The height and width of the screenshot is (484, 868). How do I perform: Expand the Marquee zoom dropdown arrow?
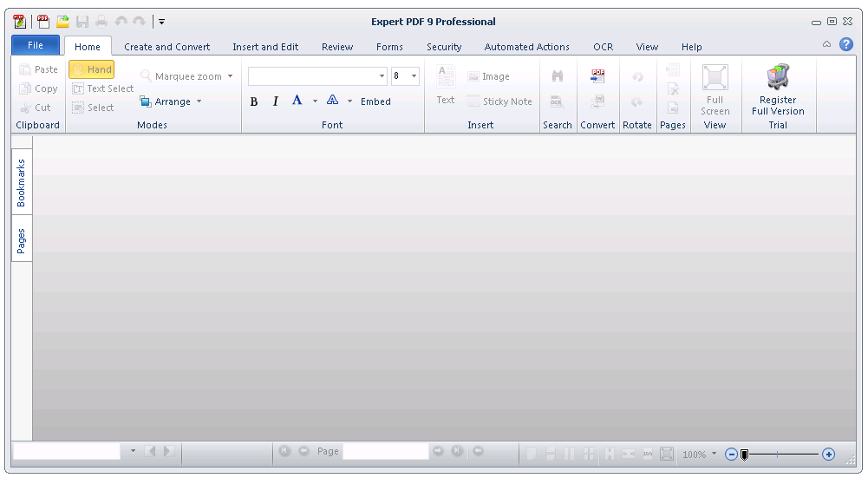pos(231,76)
